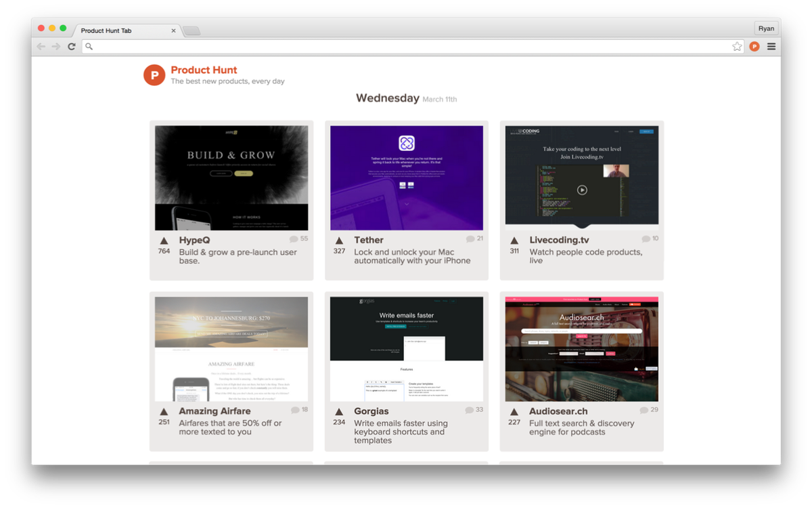Click the browser back arrow

(x=41, y=47)
